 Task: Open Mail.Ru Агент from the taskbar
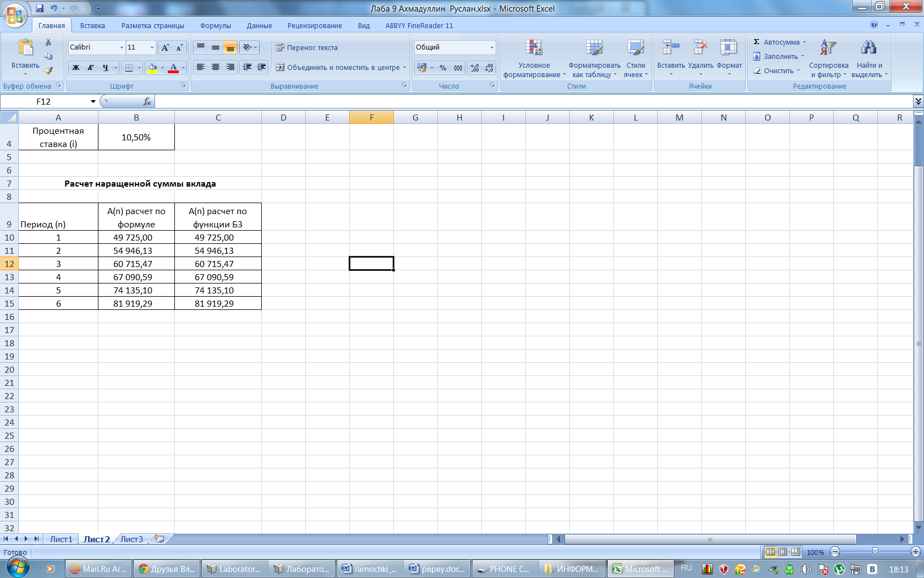point(98,569)
